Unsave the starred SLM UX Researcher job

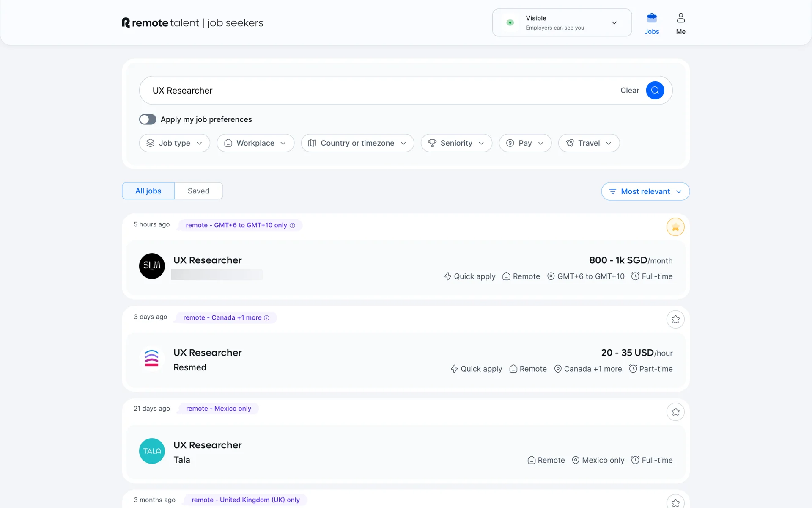coord(675,227)
